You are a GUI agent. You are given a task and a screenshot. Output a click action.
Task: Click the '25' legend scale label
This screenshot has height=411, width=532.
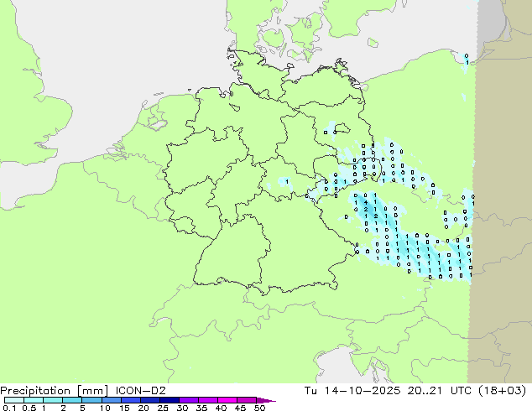click(x=163, y=408)
